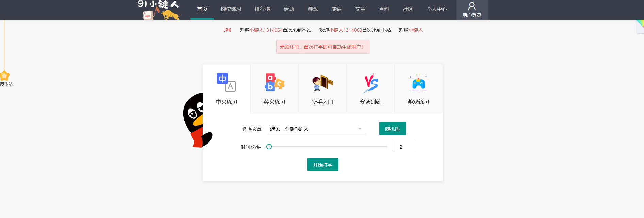Open 社区 in the navigation bar

click(408, 9)
